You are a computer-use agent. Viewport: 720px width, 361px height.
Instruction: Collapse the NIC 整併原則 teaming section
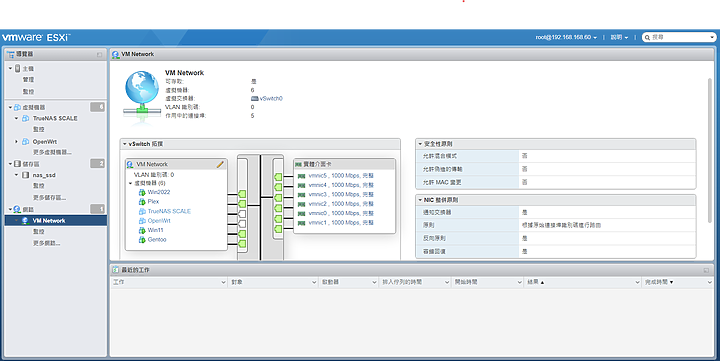420,200
